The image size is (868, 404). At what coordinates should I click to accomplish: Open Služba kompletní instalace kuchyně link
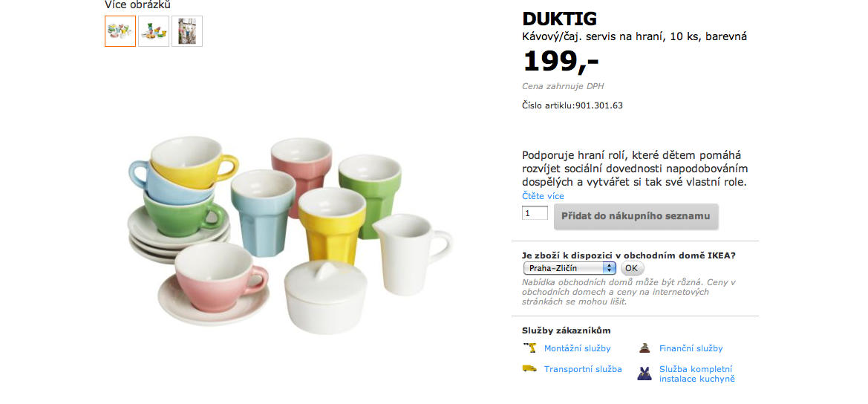tap(697, 374)
